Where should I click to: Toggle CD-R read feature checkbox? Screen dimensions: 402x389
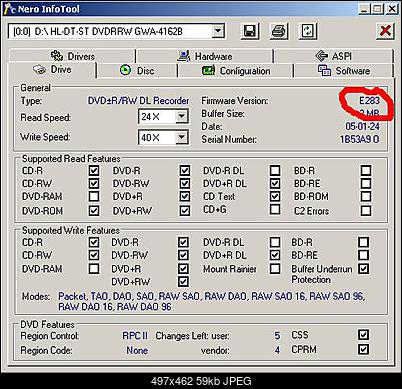94,171
